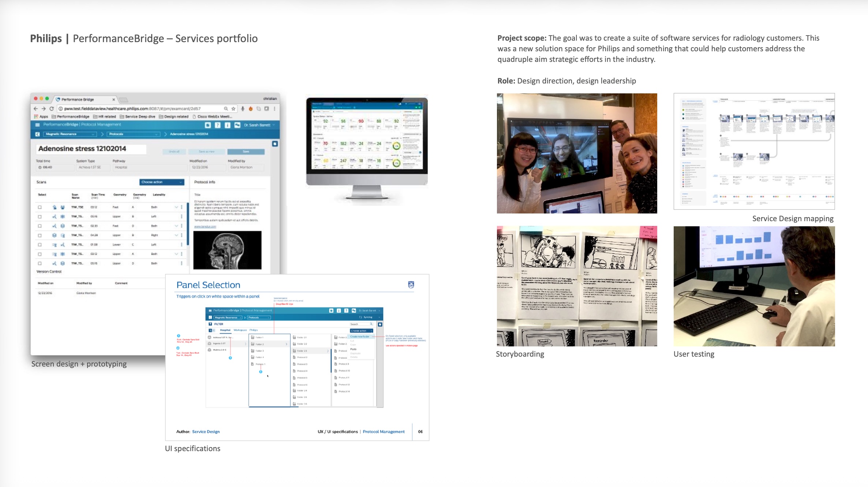
Task: Click the horizontal scrollbar under spec panels
Action: 274,406
